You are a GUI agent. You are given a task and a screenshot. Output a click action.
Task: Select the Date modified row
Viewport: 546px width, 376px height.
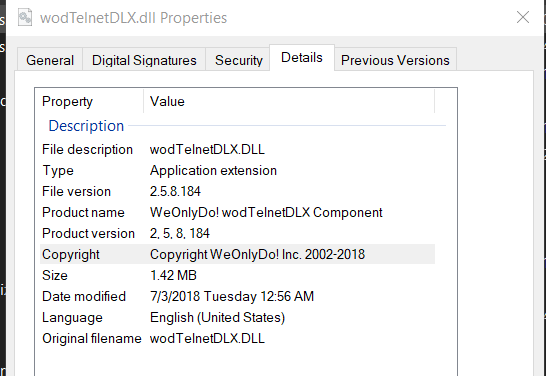pos(237,296)
